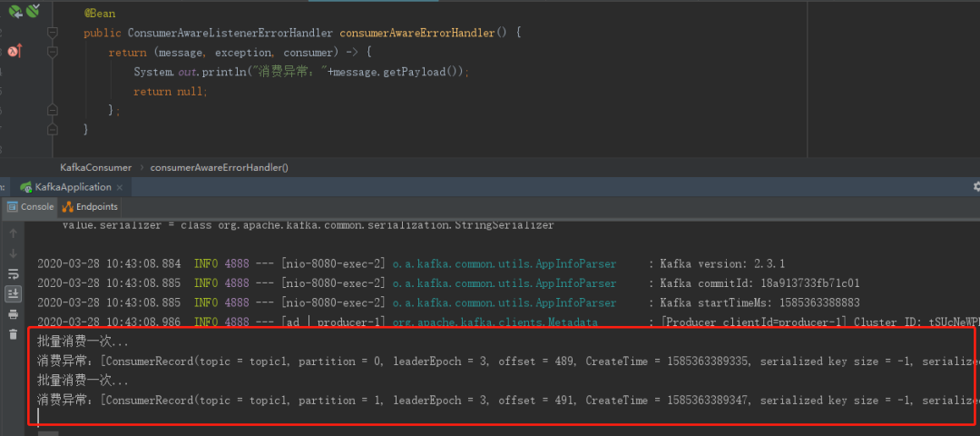This screenshot has height=436, width=980.
Task: Print the console output
Action: click(x=13, y=314)
